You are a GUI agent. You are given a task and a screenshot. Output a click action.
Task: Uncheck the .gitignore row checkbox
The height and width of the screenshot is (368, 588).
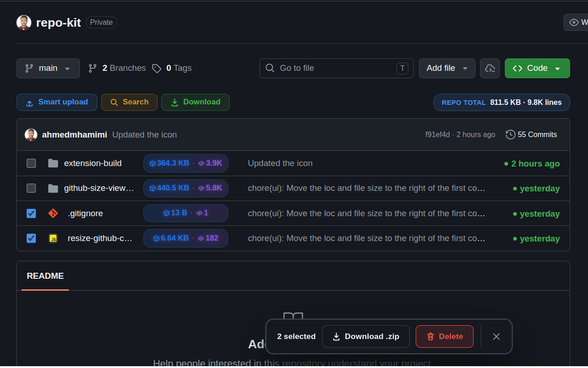click(31, 213)
